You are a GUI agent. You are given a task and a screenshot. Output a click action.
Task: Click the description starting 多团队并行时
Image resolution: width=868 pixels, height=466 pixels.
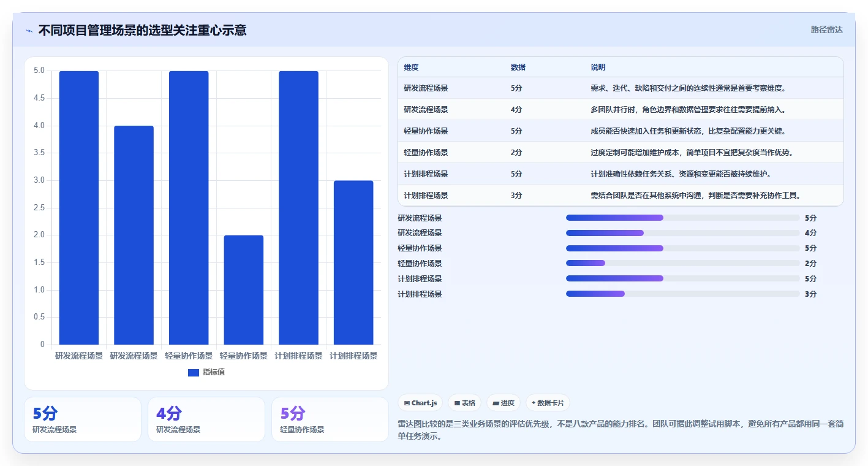(688, 110)
